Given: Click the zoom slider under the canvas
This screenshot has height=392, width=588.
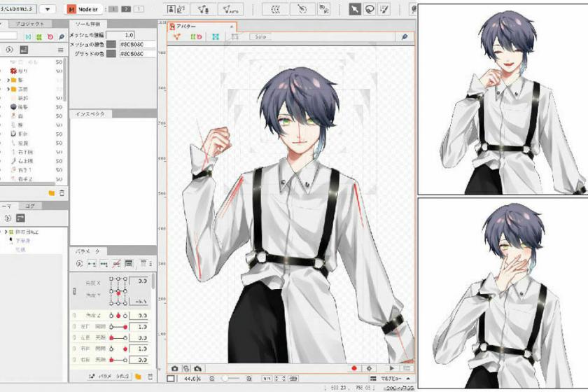Looking at the screenshot, I should coord(232,379).
